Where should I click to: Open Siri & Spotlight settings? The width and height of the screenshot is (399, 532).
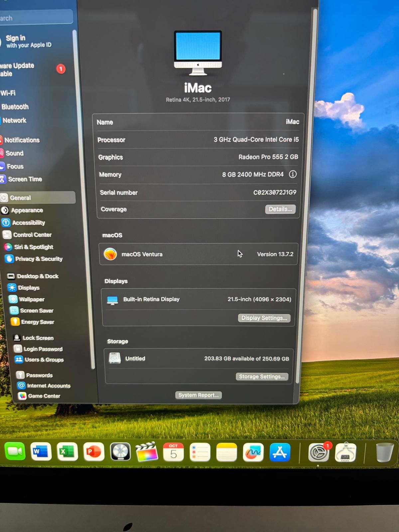[x=29, y=247]
